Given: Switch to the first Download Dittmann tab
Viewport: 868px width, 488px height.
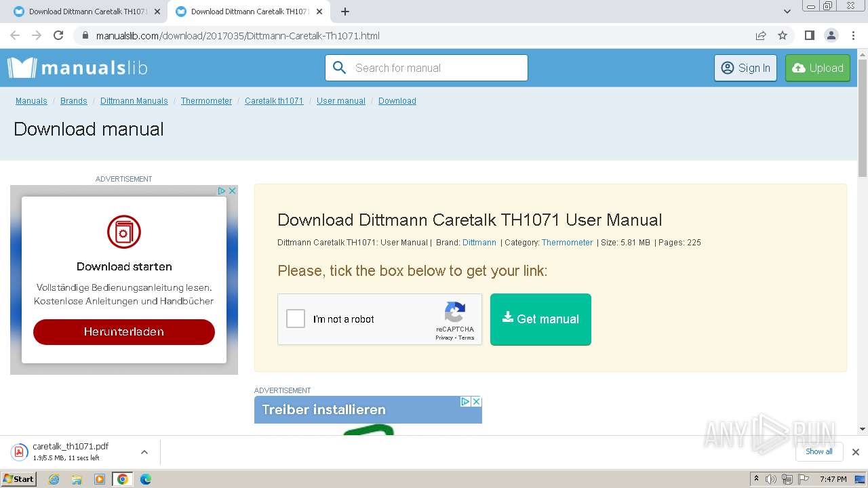Looking at the screenshot, I should point(87,12).
